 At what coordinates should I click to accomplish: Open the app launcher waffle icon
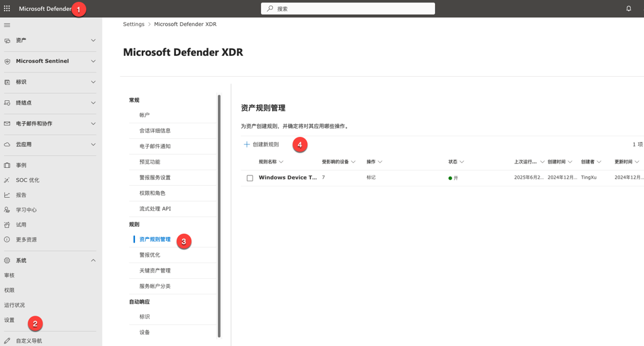click(7, 8)
